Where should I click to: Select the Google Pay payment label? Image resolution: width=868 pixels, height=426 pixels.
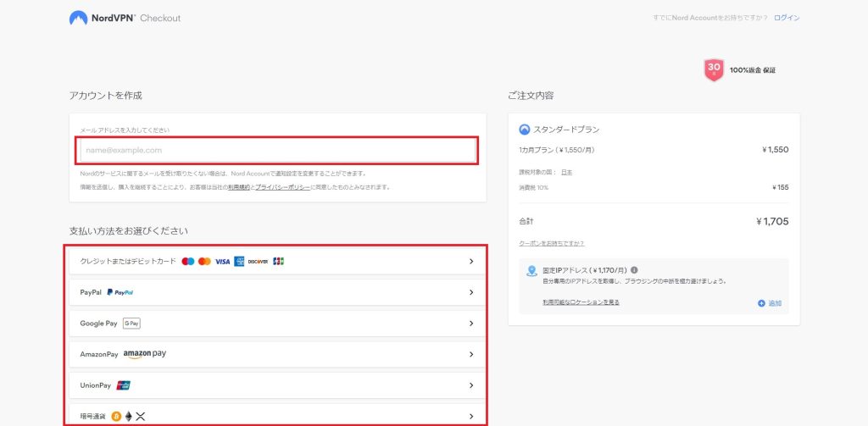click(x=98, y=323)
